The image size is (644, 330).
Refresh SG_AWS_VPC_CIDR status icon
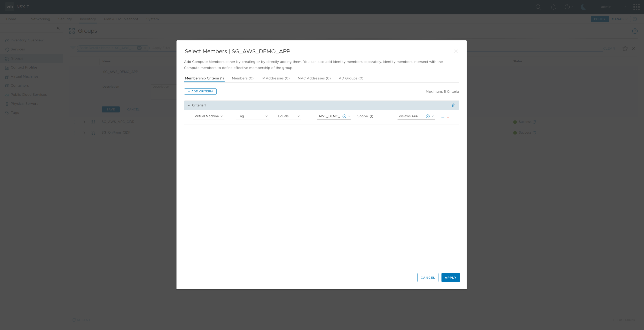coord(534,122)
